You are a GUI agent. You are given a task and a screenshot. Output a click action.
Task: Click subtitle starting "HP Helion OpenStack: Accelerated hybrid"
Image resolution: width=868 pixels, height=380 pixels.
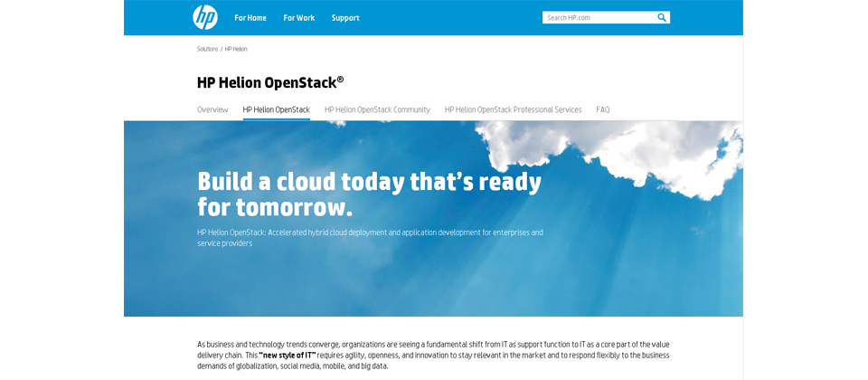point(370,238)
